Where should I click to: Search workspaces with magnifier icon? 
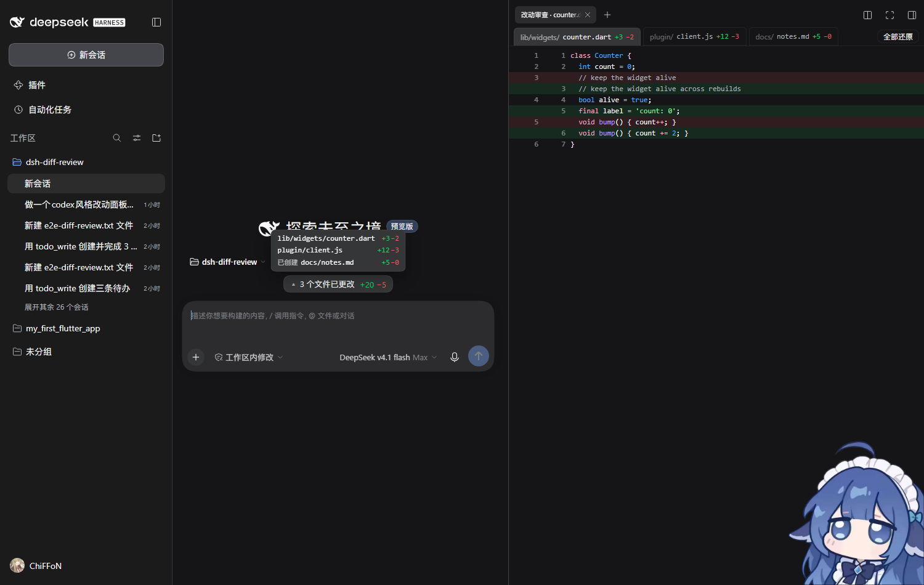click(x=117, y=138)
